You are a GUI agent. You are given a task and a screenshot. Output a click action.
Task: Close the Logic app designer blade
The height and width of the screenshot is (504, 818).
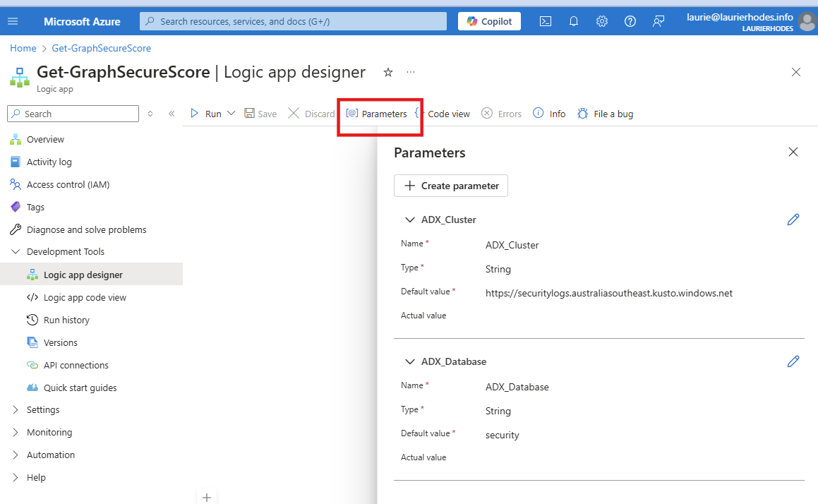click(795, 72)
